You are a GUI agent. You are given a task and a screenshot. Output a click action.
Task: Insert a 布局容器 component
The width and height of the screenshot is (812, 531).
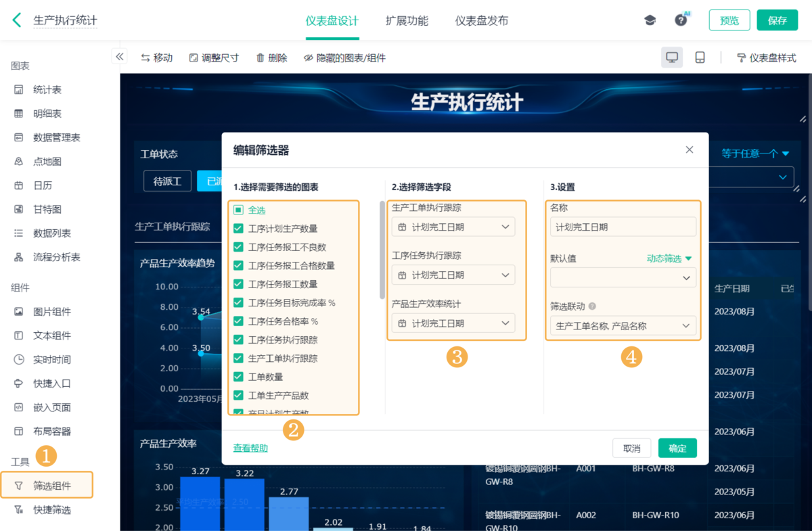click(52, 431)
